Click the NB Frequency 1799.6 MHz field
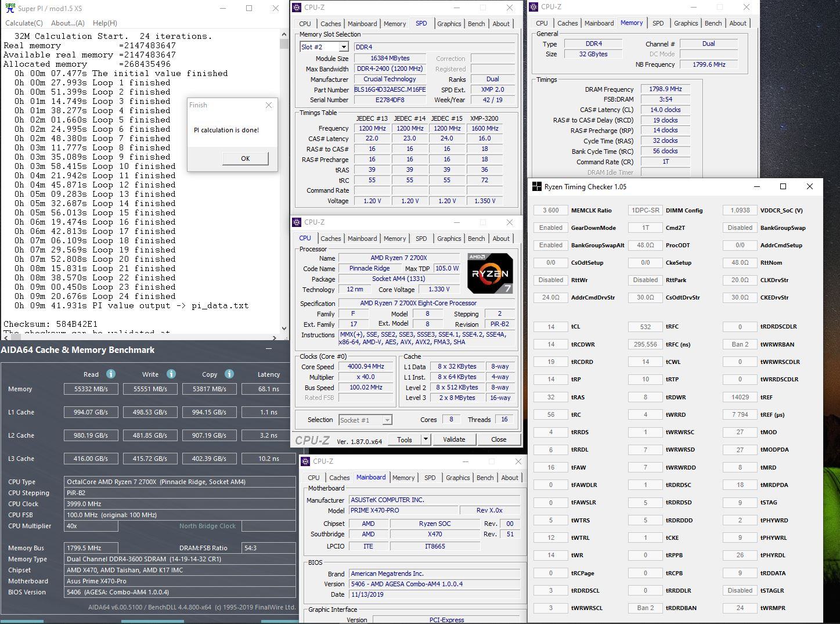 pos(709,64)
